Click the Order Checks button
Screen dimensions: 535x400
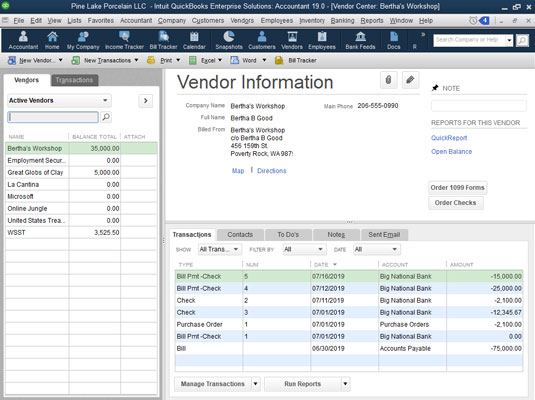[x=456, y=203]
